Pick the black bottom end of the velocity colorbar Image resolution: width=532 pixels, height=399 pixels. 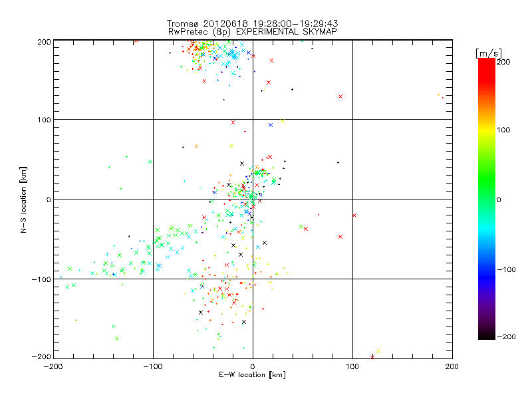point(487,336)
